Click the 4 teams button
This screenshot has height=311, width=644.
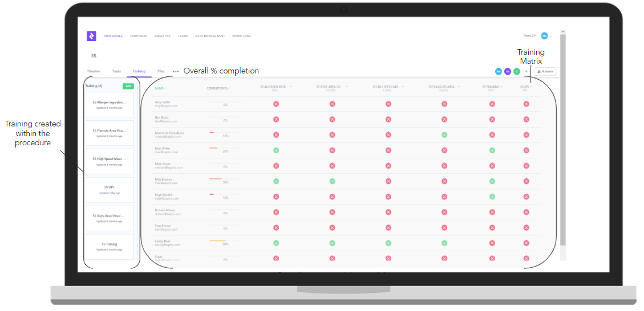545,71
